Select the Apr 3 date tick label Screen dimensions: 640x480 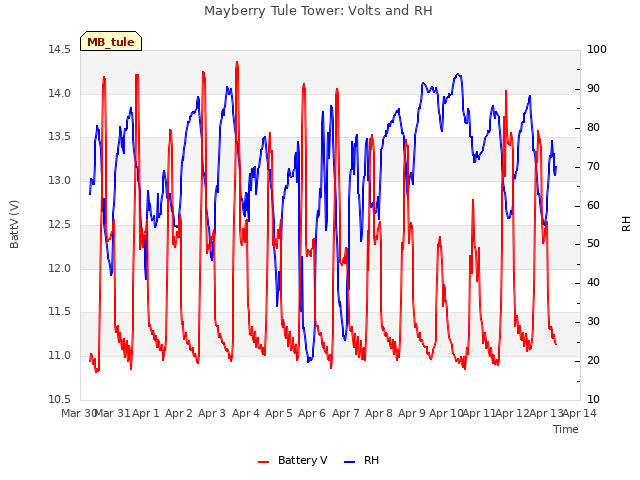[212, 413]
